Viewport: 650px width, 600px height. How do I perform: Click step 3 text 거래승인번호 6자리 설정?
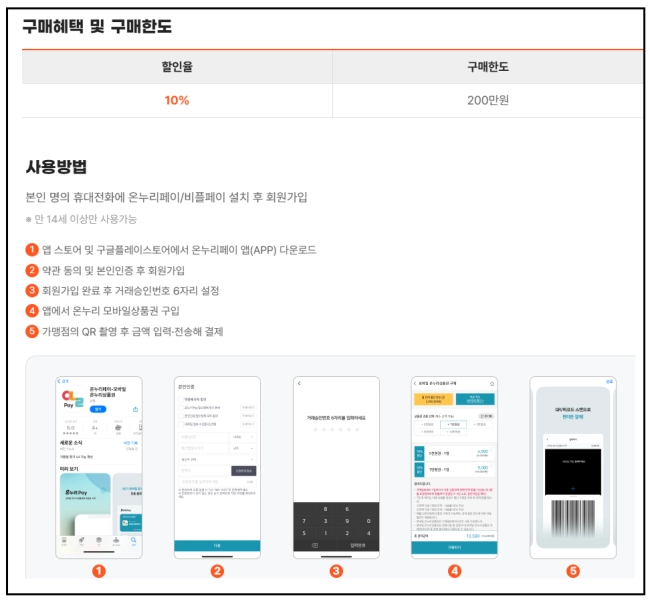click(131, 291)
